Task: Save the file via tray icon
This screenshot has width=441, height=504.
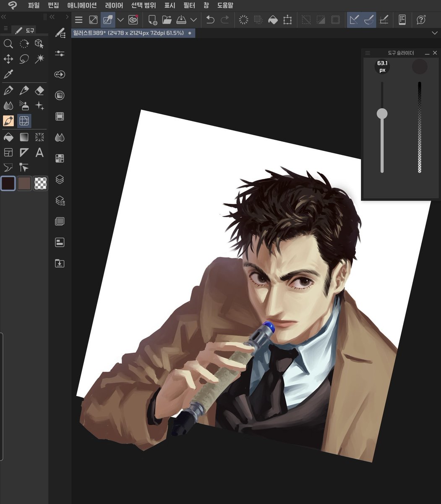Action: pyautogui.click(x=181, y=20)
